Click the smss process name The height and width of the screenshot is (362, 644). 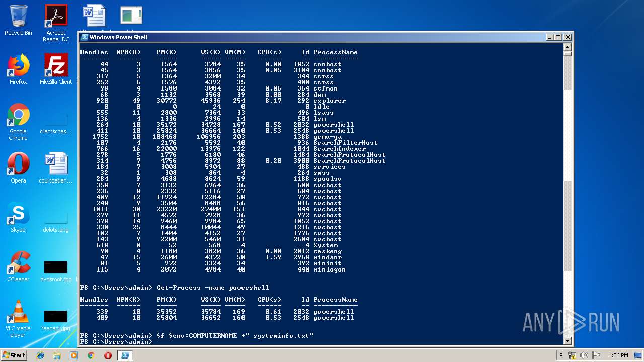(x=321, y=173)
